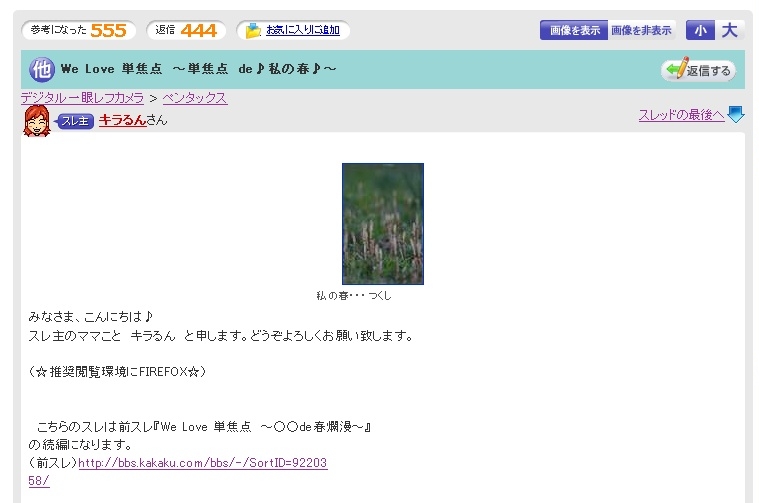Click the line の続編になります。
This screenshot has height=503, width=759.
coord(80,444)
